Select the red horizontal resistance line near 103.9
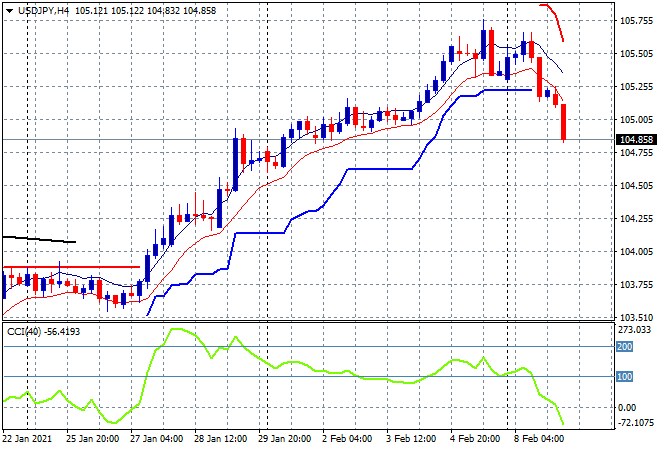The image size is (660, 450). [x=72, y=267]
